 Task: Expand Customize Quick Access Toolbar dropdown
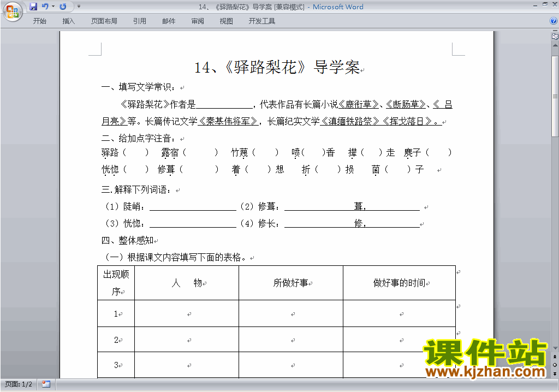pos(79,7)
